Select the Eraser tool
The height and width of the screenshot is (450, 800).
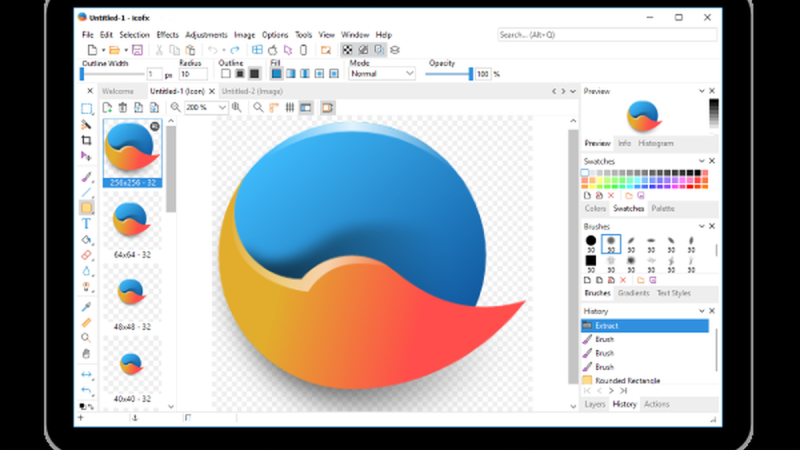pyautogui.click(x=86, y=255)
